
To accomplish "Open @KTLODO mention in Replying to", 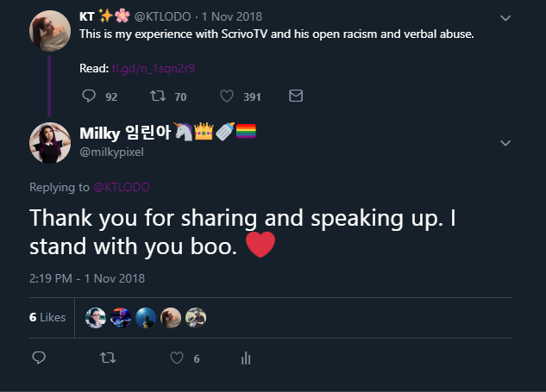I will tap(116, 187).
